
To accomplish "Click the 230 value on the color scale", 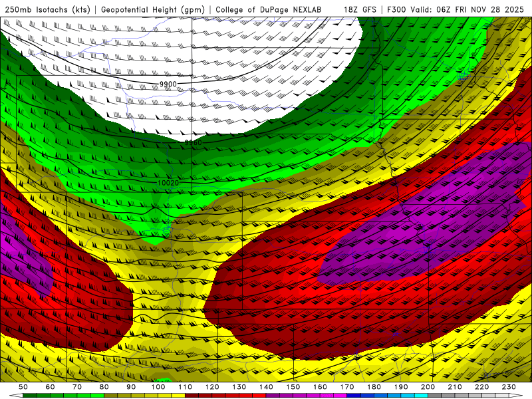I will point(509,387).
